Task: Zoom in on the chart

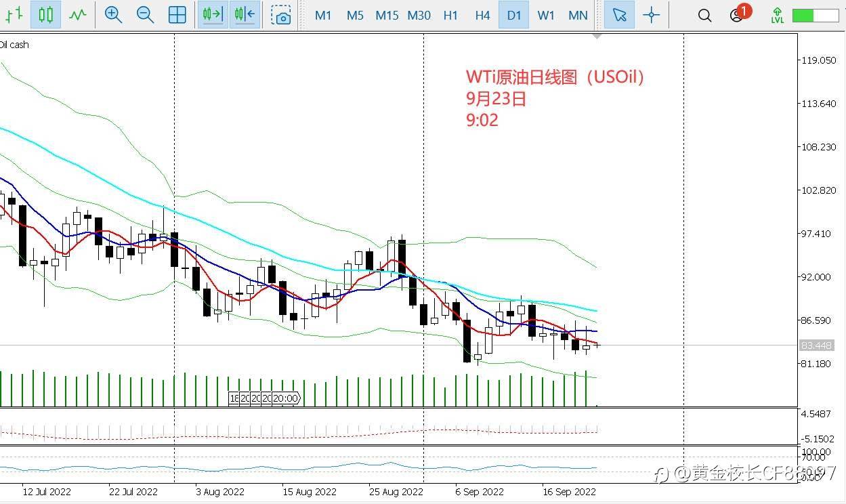Action: pos(113,14)
